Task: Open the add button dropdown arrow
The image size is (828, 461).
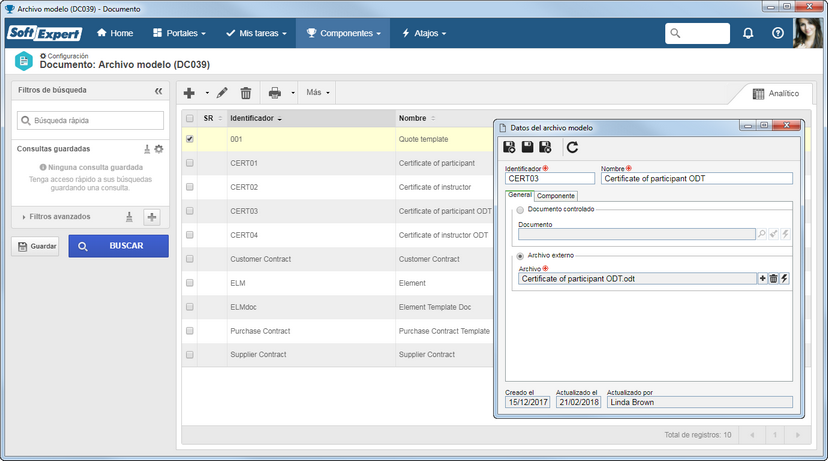Action: pyautogui.click(x=207, y=93)
